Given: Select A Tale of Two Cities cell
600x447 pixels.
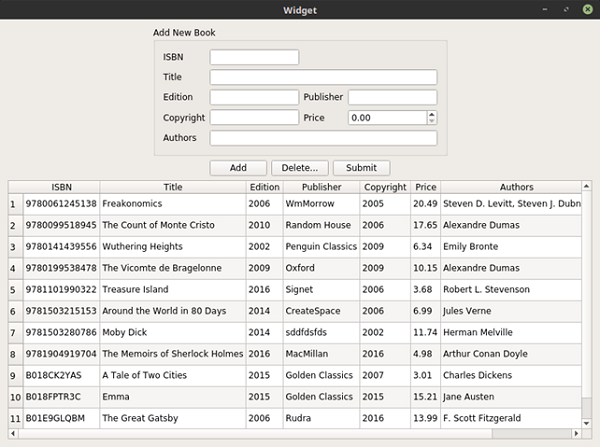Looking at the screenshot, I should (173, 375).
